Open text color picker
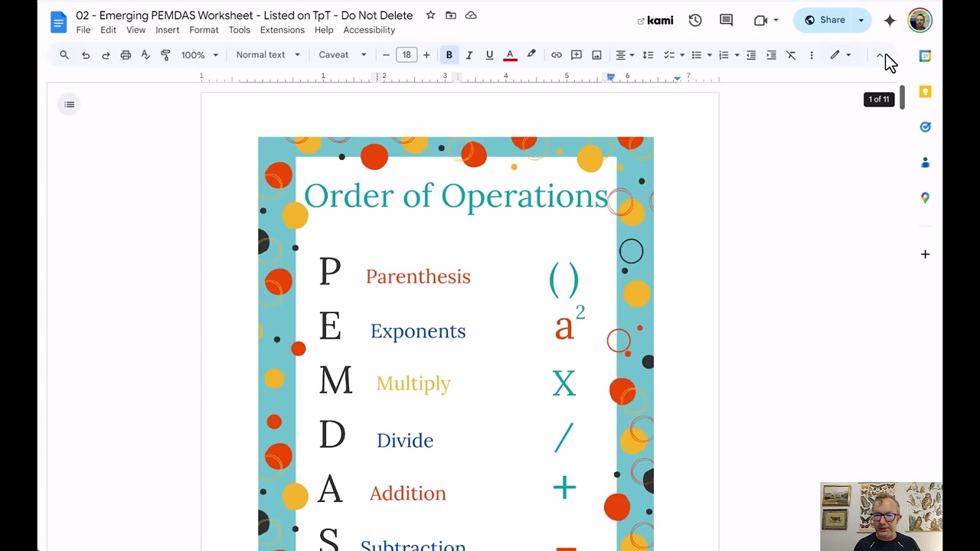980x551 pixels. click(510, 55)
